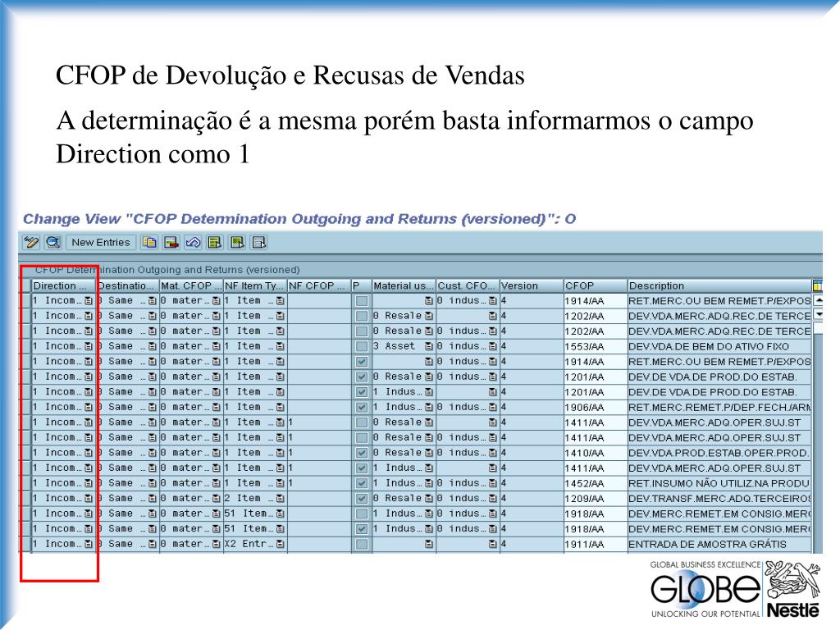Screen dimensions: 840x630
Task: Untick the checked P box in 1914/AA row
Action: [362, 362]
